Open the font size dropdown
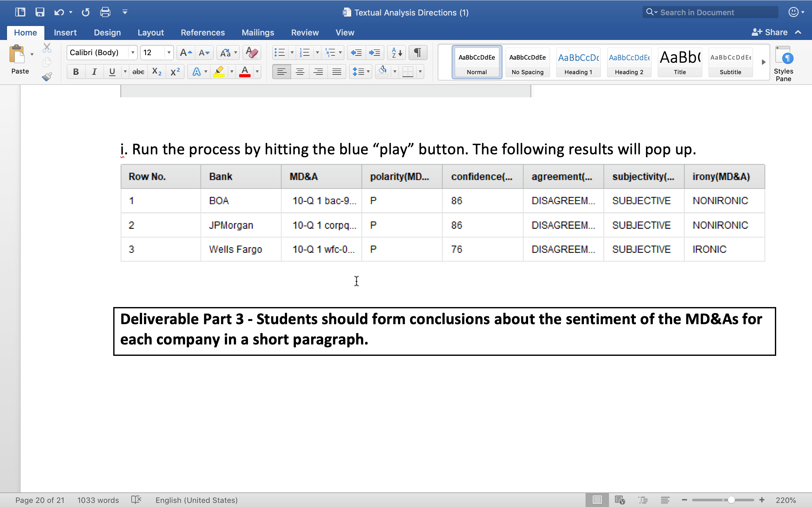Viewport: 812px width, 507px height. [168, 53]
